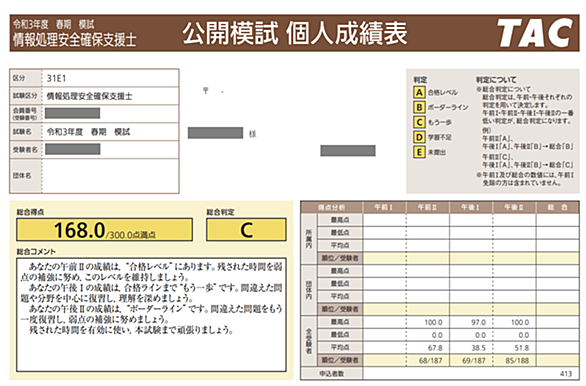
Task: Click the 全受験者 row group label
Action: point(309,341)
